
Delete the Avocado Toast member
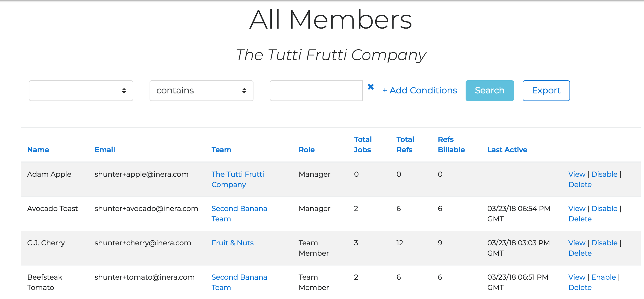(x=580, y=219)
